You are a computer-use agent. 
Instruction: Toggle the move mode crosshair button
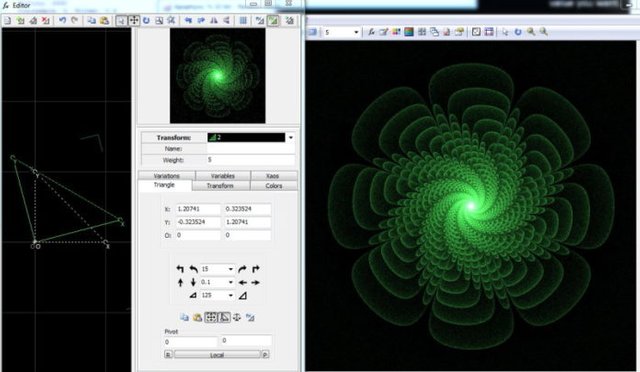(134, 20)
